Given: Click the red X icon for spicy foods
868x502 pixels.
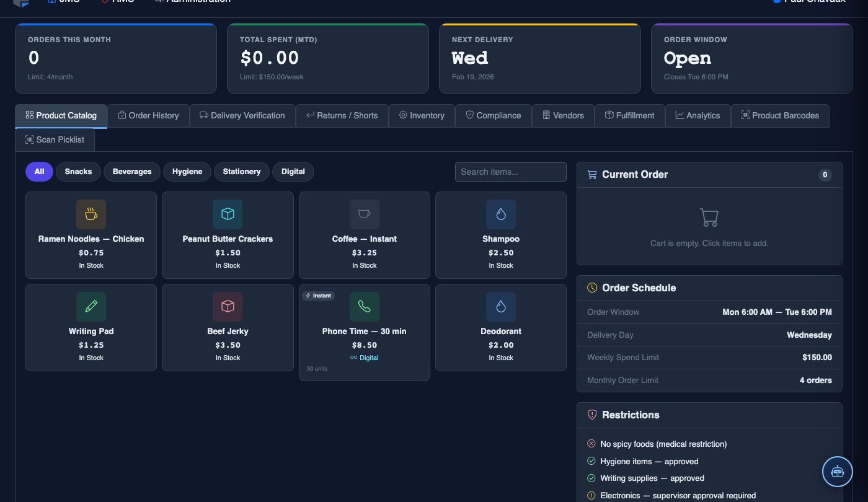Looking at the screenshot, I should [x=591, y=444].
